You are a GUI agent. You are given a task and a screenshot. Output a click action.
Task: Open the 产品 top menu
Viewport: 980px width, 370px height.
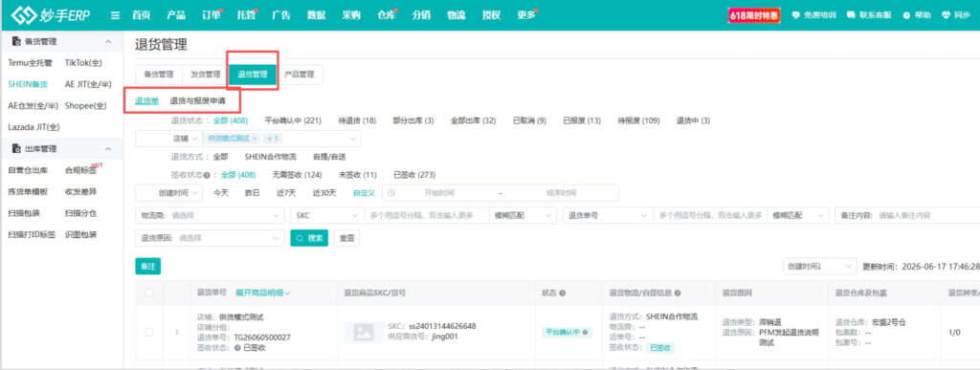(176, 15)
